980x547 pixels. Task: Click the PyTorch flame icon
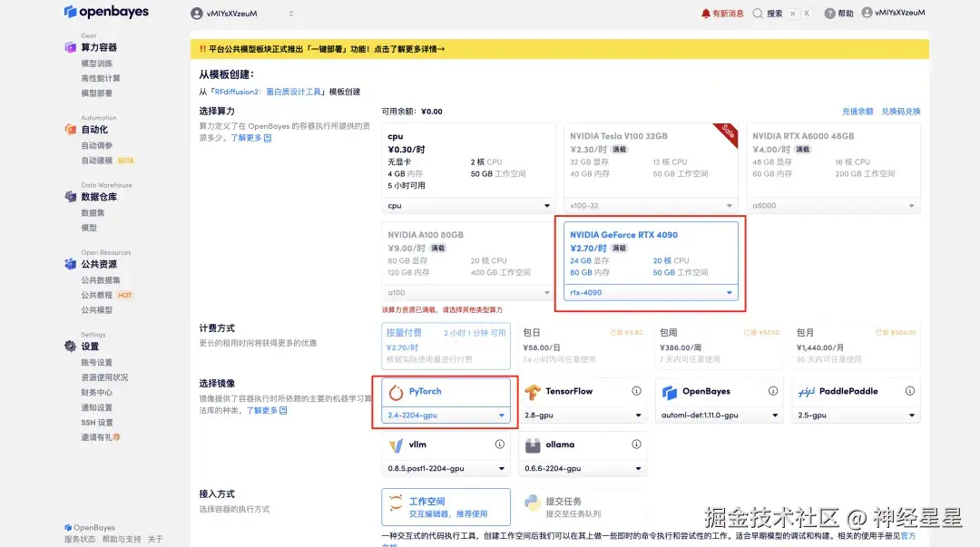(396, 392)
